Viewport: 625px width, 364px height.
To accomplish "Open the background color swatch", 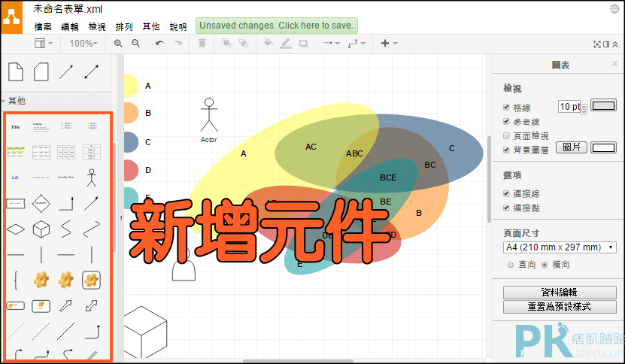I will click(603, 147).
